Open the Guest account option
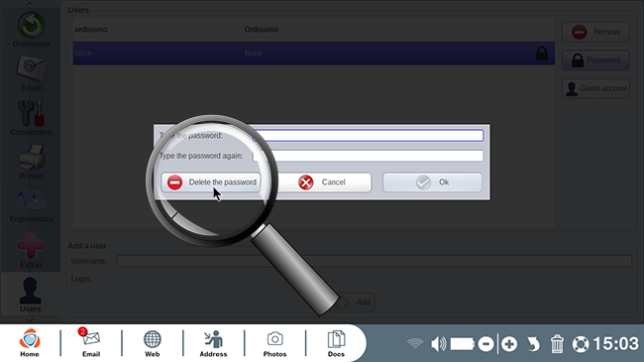 pyautogui.click(x=595, y=88)
